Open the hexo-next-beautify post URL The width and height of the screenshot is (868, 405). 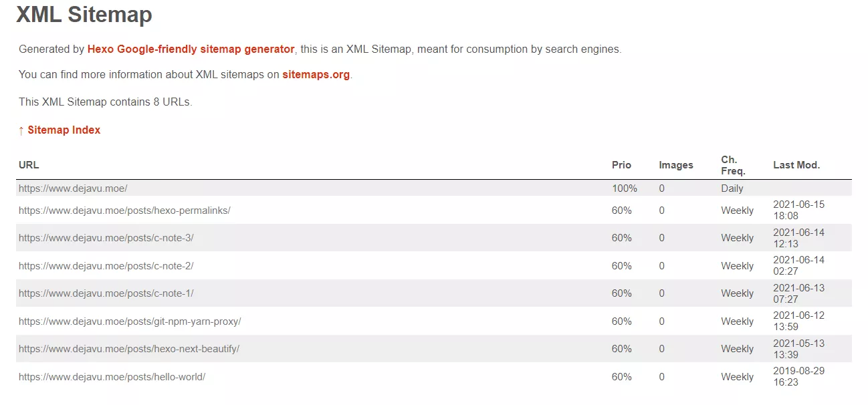(128, 349)
